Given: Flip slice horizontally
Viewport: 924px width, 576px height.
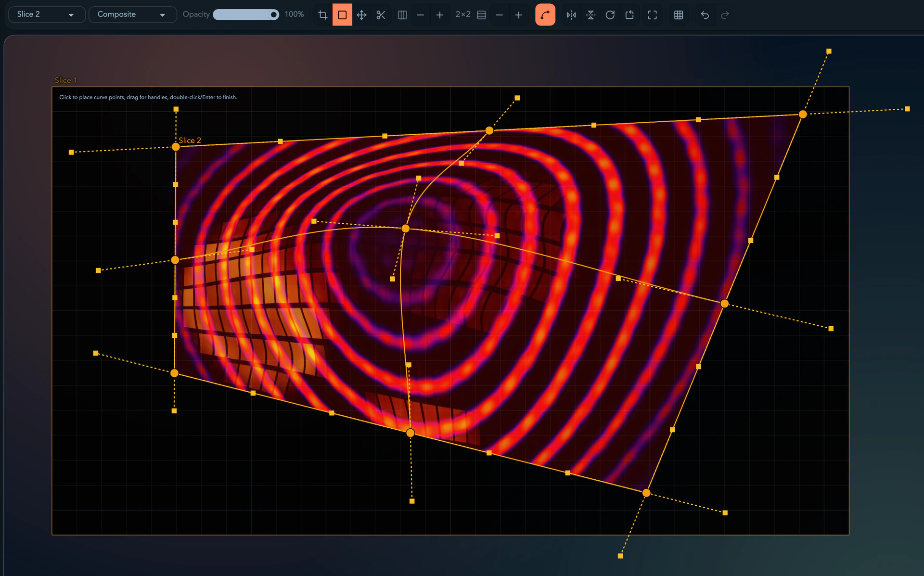Looking at the screenshot, I should pyautogui.click(x=571, y=15).
